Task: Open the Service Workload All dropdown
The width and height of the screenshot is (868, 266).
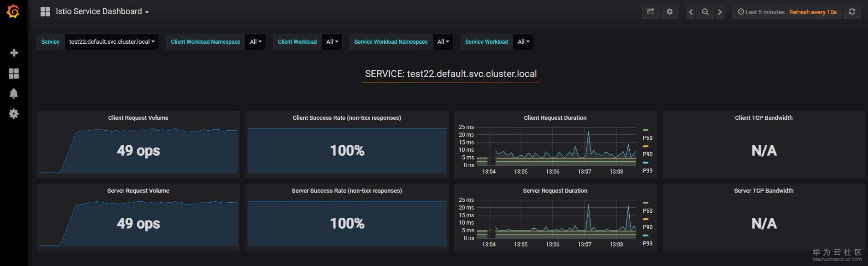Action: point(524,41)
